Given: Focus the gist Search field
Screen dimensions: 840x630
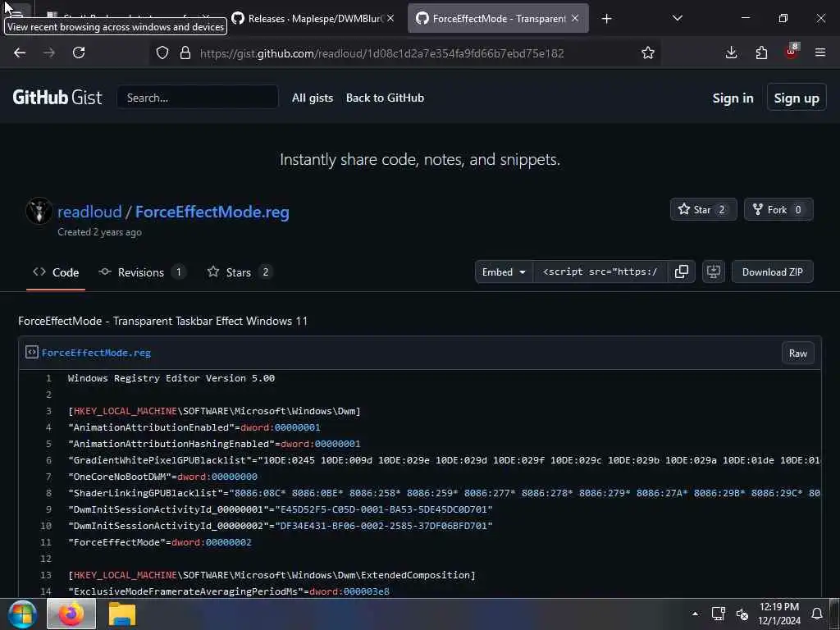Looking at the screenshot, I should 197,98.
